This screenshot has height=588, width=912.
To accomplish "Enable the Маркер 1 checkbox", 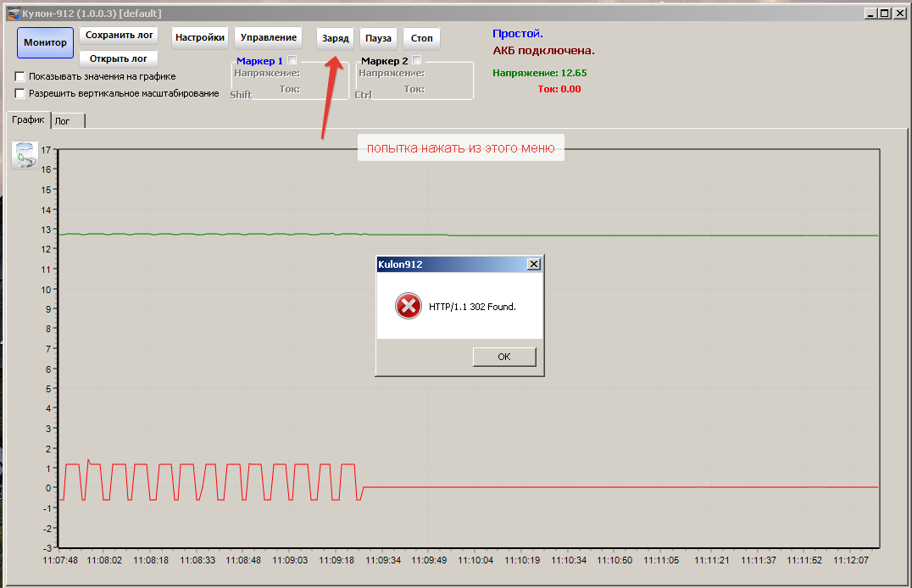I will pos(292,61).
